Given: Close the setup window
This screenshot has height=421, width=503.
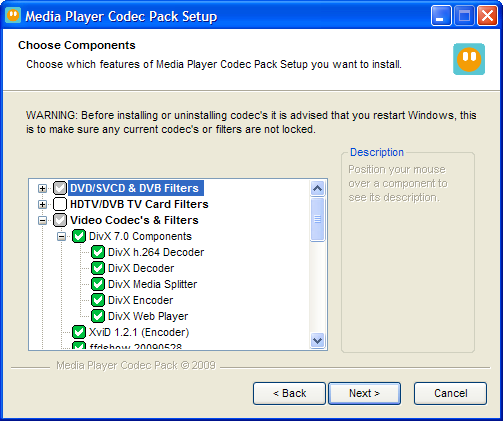Looking at the screenshot, I should [x=487, y=15].
